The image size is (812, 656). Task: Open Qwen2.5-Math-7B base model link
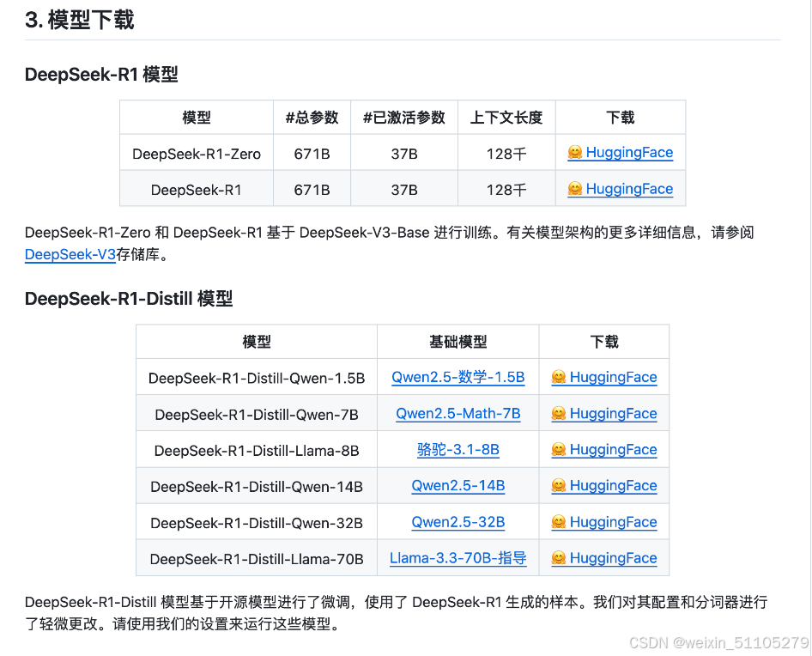tap(458, 414)
